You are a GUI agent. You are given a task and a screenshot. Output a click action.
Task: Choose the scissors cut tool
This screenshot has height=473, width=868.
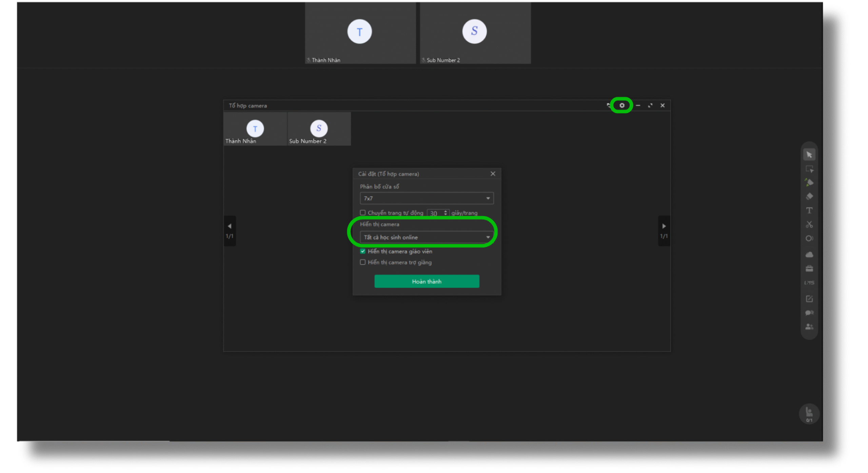click(809, 224)
